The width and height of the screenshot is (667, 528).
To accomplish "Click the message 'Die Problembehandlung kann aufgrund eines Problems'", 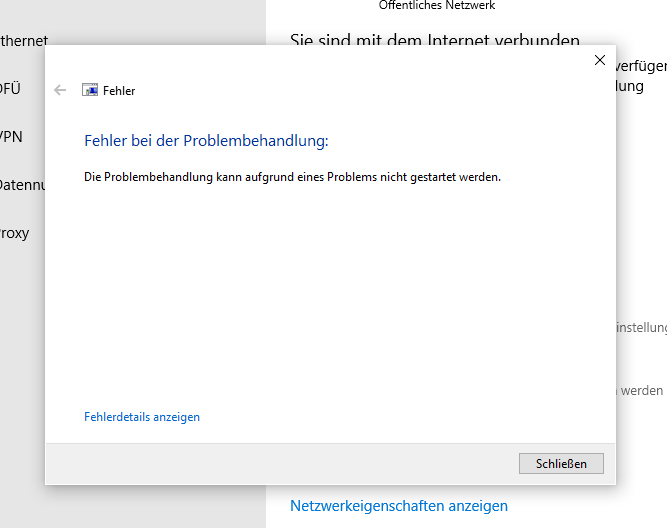I will (230, 177).
